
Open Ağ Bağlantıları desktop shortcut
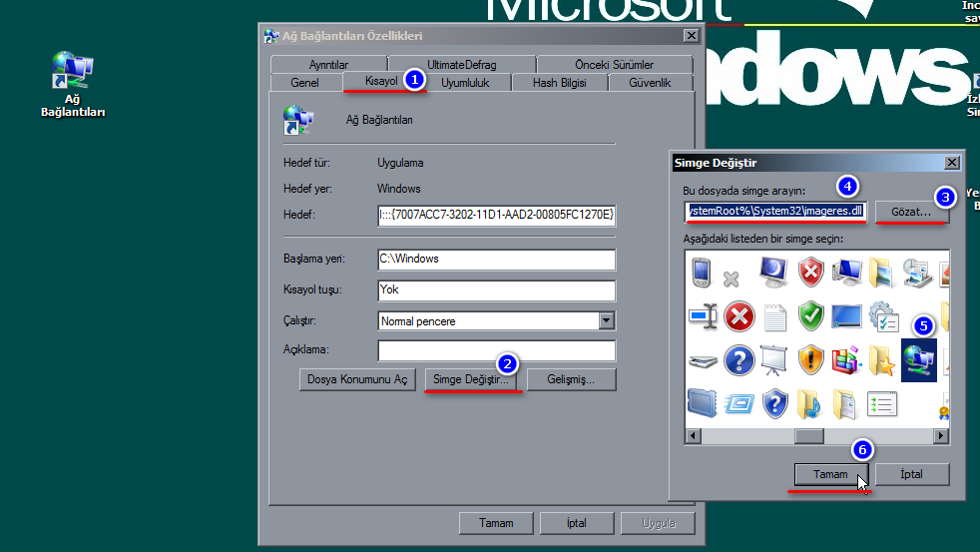[x=73, y=85]
